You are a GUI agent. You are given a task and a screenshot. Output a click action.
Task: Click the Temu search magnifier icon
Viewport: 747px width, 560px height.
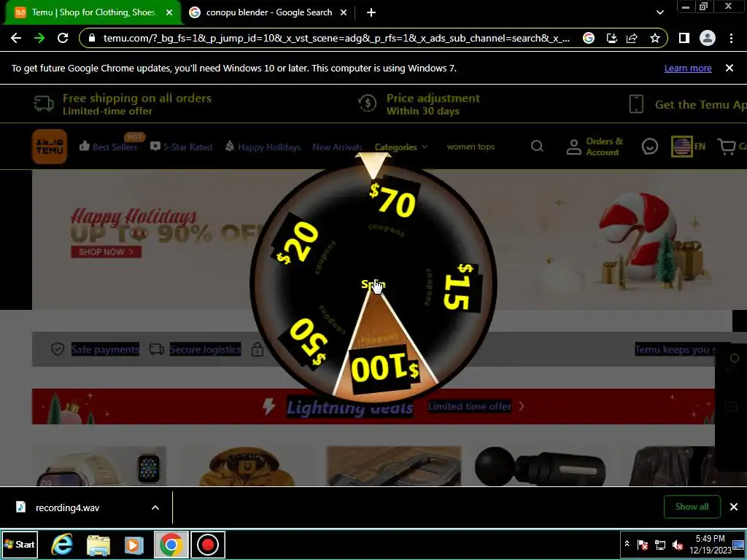pos(537,146)
